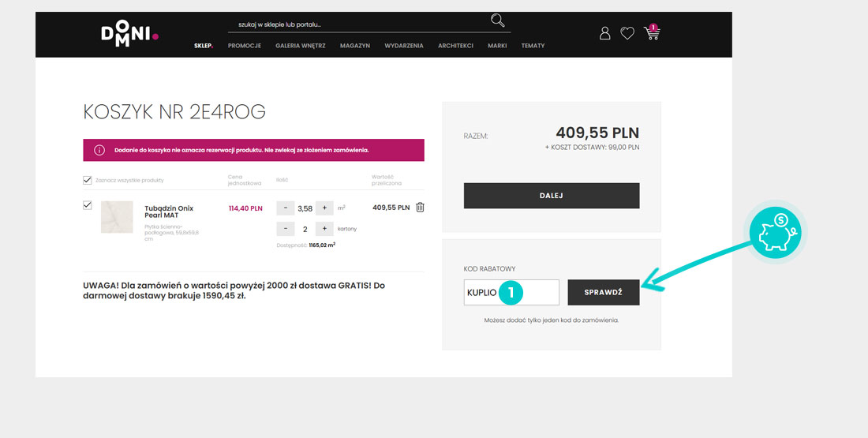Decrease square meters quantity with minus
Screen dimensions: 868x438
(x=285, y=208)
